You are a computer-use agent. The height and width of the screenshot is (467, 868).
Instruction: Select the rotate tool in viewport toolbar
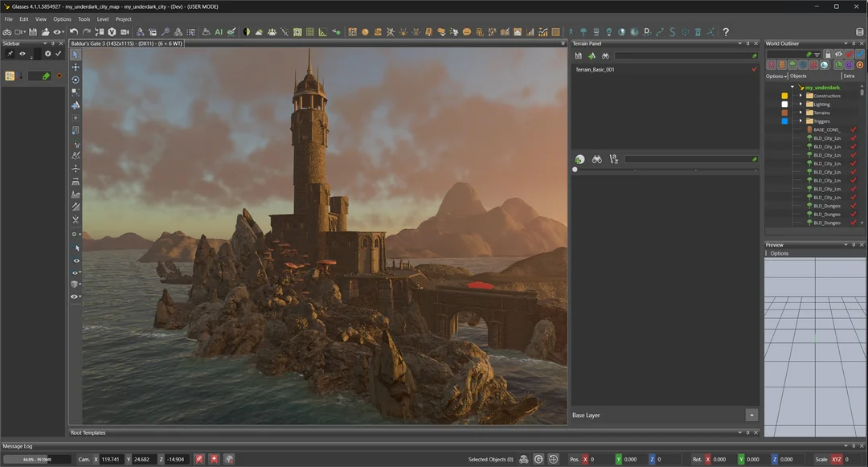pos(76,80)
